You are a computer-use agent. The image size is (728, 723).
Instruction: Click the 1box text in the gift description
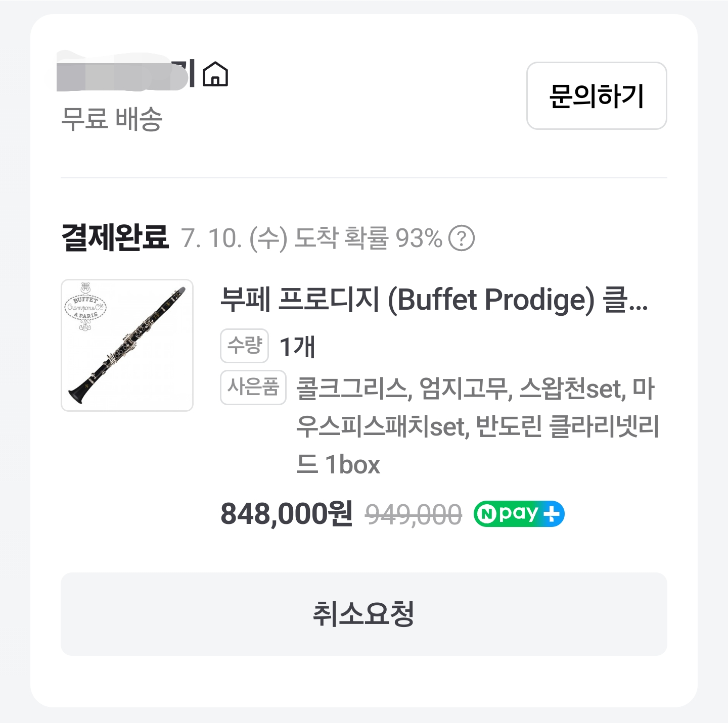(x=352, y=464)
